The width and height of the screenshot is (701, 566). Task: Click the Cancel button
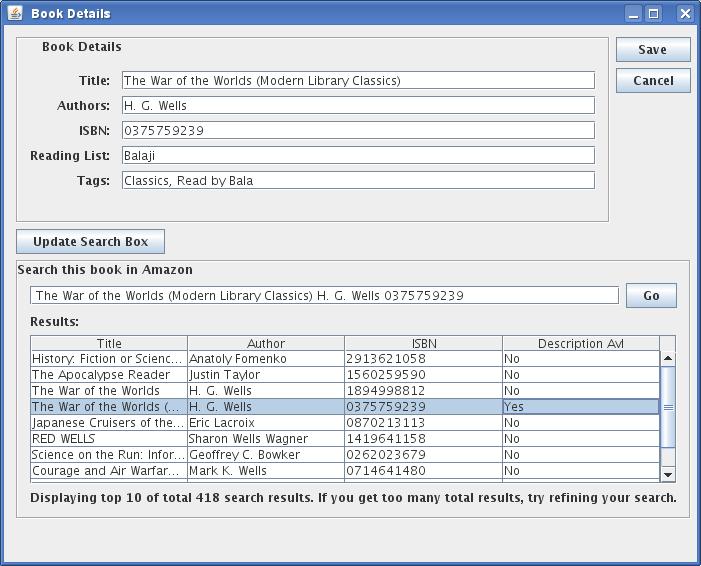point(653,81)
